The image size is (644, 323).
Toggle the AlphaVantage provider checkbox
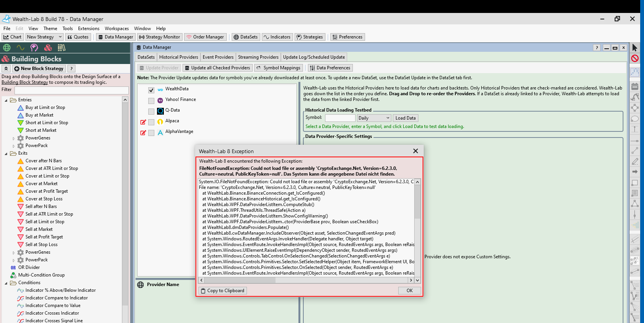point(151,133)
